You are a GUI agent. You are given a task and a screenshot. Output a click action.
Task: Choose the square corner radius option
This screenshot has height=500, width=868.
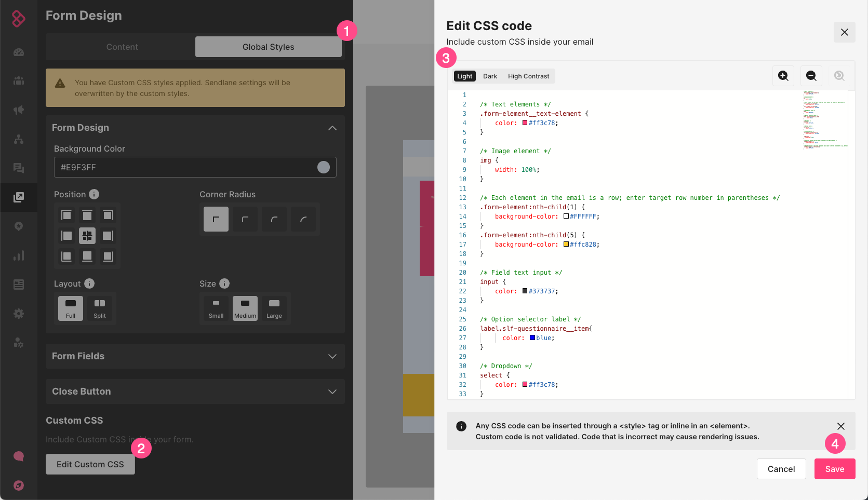[x=216, y=219]
